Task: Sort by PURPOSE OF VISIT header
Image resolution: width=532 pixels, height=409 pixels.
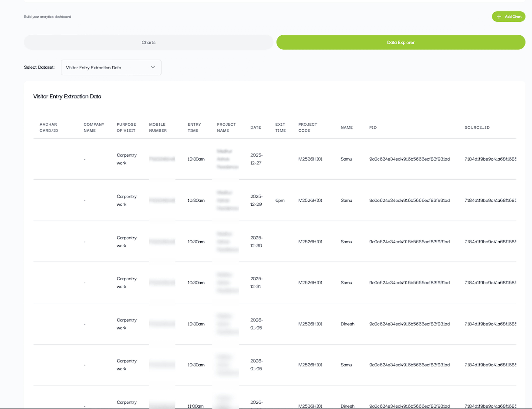Action: coord(126,127)
